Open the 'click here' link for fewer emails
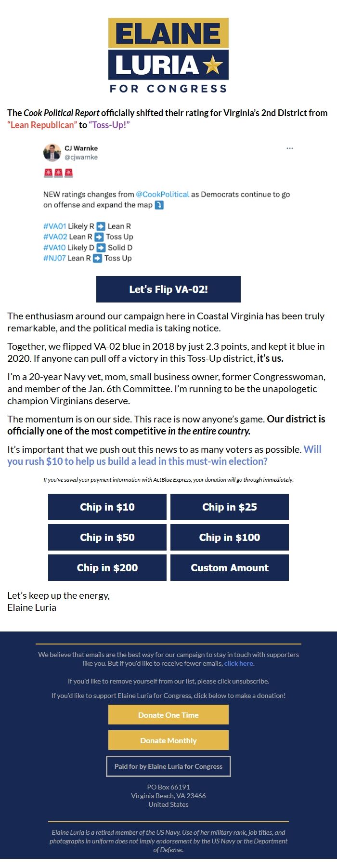Viewport: 337px width, 868px height. [238, 663]
